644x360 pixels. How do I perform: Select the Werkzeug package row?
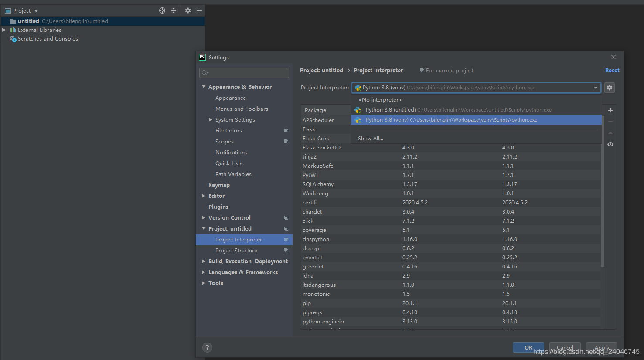(x=451, y=194)
